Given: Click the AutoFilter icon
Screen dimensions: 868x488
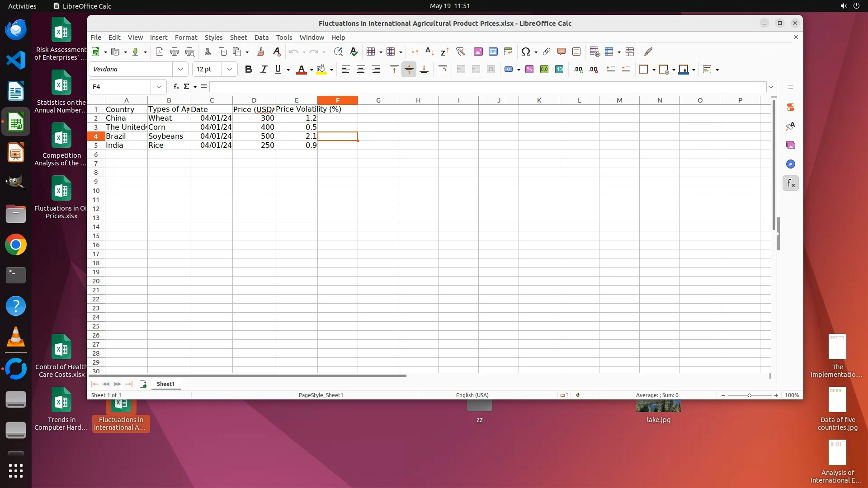Looking at the screenshot, I should pos(460,52).
